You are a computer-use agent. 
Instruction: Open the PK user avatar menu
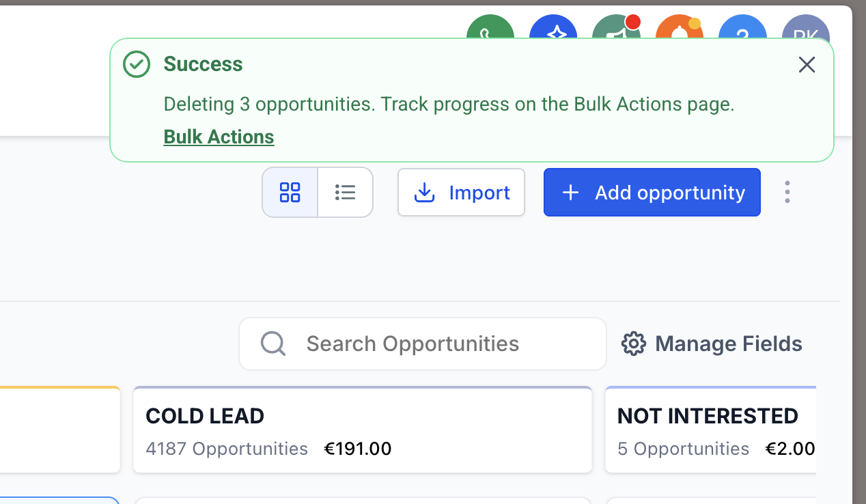pyautogui.click(x=806, y=28)
